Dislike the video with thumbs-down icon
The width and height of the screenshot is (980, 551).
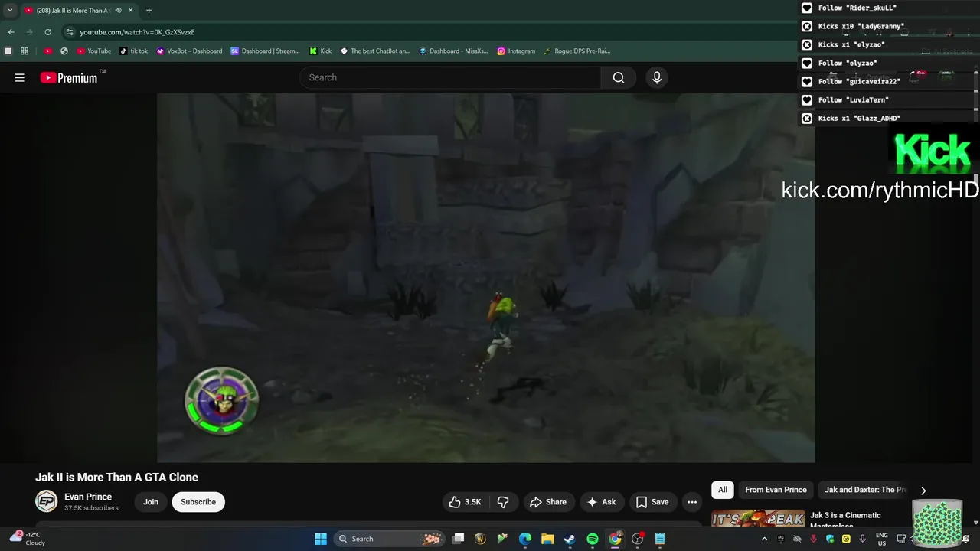coord(503,502)
